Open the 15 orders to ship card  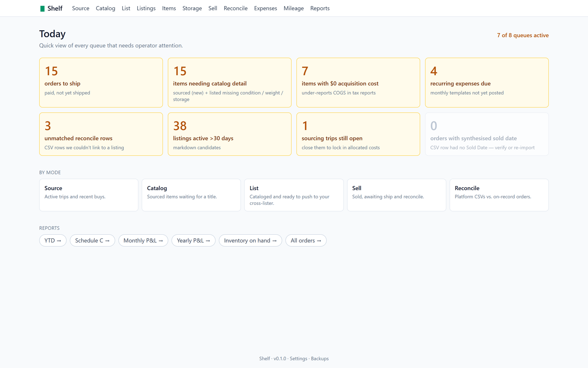[x=101, y=83]
